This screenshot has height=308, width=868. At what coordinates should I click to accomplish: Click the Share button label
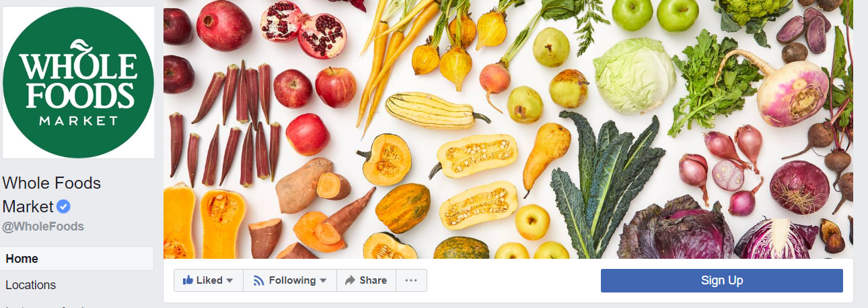point(373,280)
